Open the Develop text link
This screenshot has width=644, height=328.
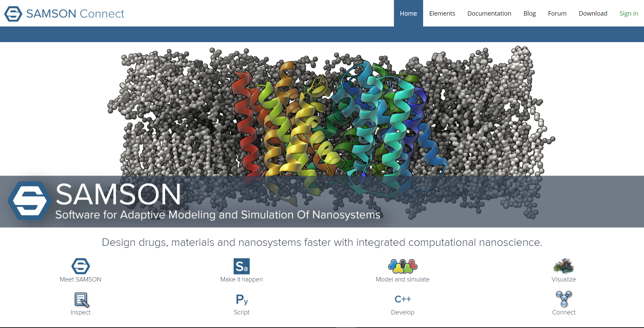[403, 312]
